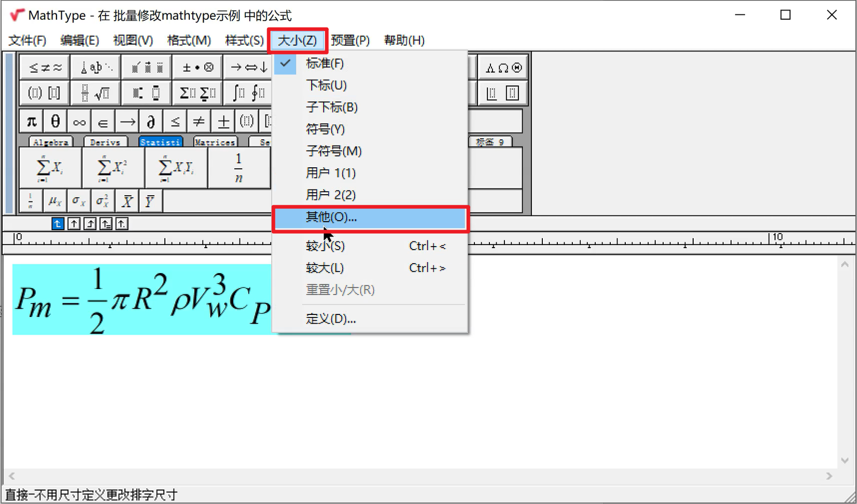857x504 pixels.
Task: Open the 预置(P) menu
Action: pos(350,40)
